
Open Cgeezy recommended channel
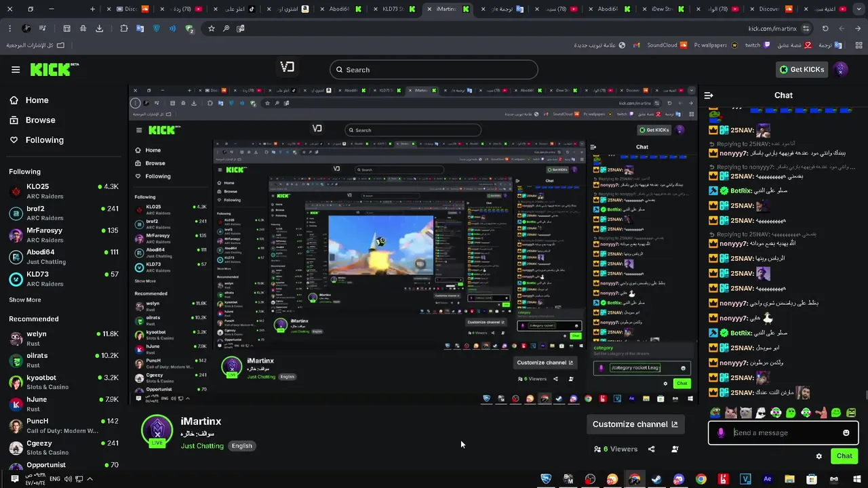point(64,447)
